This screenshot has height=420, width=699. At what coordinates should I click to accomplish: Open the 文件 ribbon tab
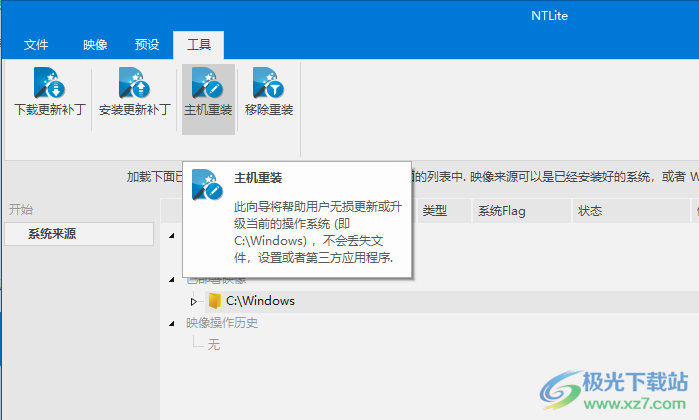point(36,45)
